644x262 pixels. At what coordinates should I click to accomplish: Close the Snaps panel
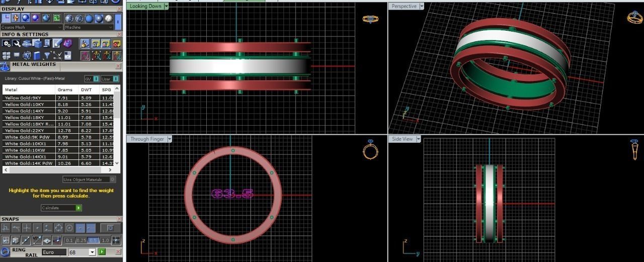click(x=119, y=219)
